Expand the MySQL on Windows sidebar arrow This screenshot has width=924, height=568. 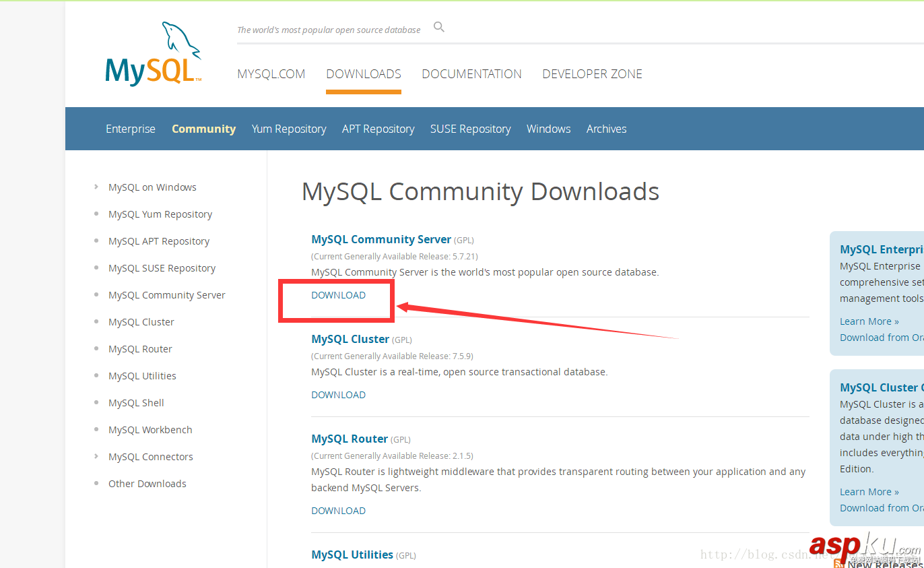click(x=96, y=187)
